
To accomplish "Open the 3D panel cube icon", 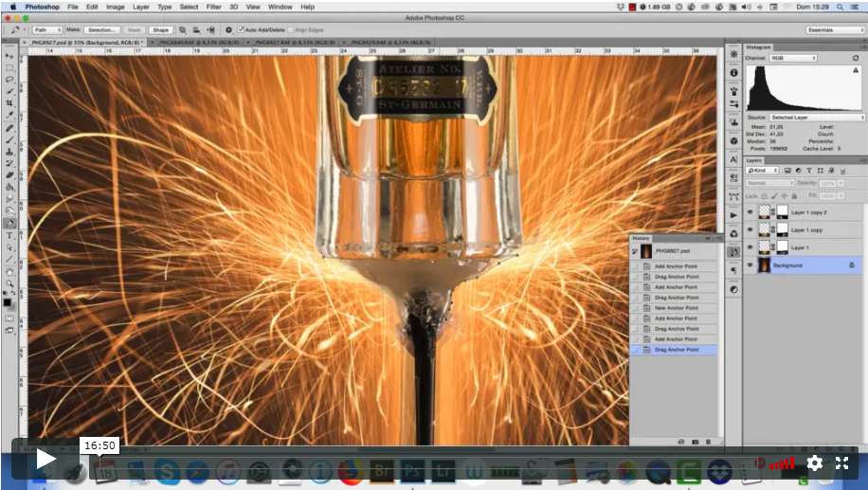I will pos(733,140).
